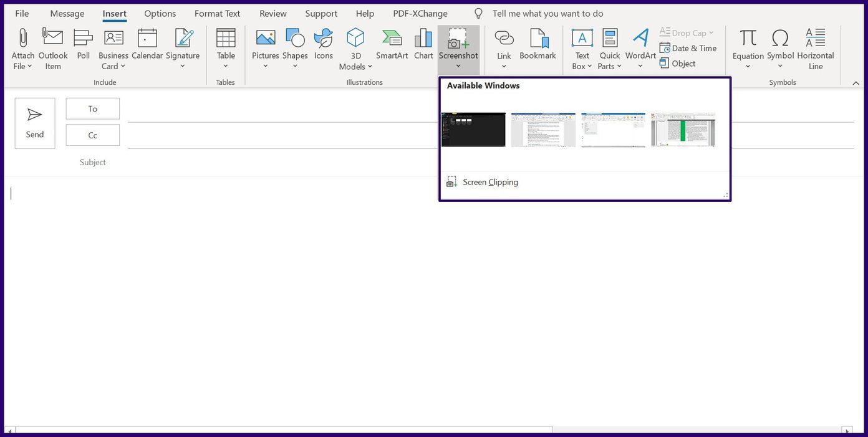Insert an Outlook Item
The width and height of the screenshot is (868, 437).
[53, 49]
